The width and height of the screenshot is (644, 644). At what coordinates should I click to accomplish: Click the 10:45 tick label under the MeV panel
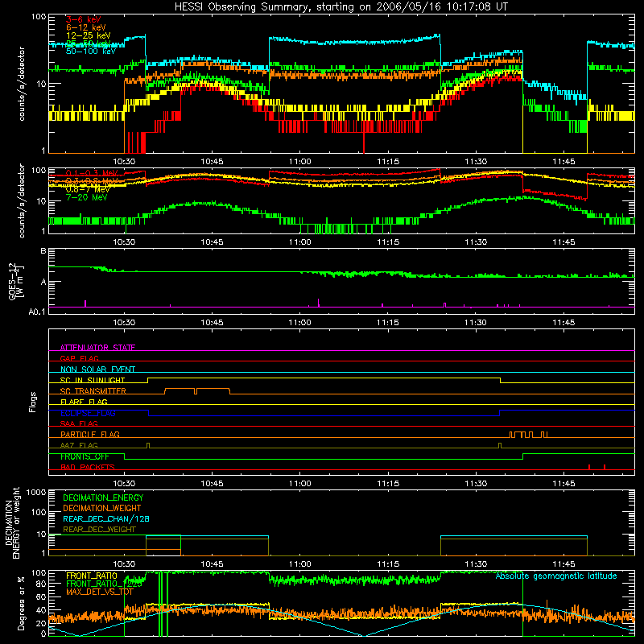[212, 242]
